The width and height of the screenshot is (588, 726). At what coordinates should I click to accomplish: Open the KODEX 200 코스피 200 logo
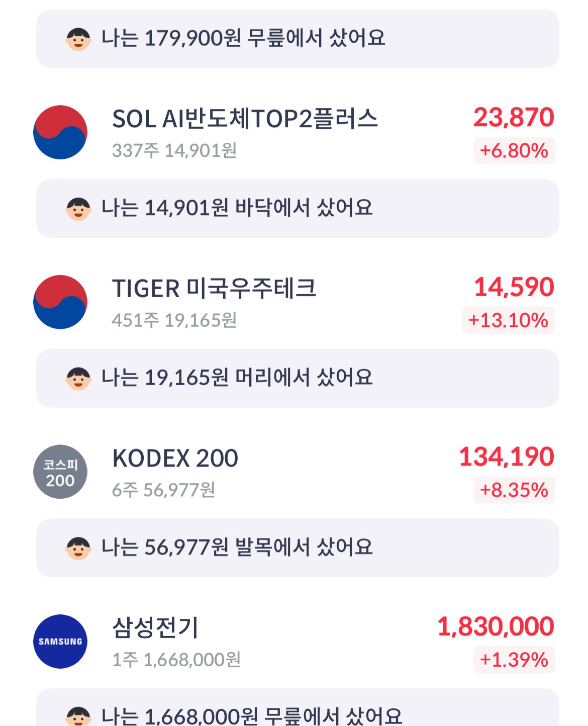(x=60, y=472)
